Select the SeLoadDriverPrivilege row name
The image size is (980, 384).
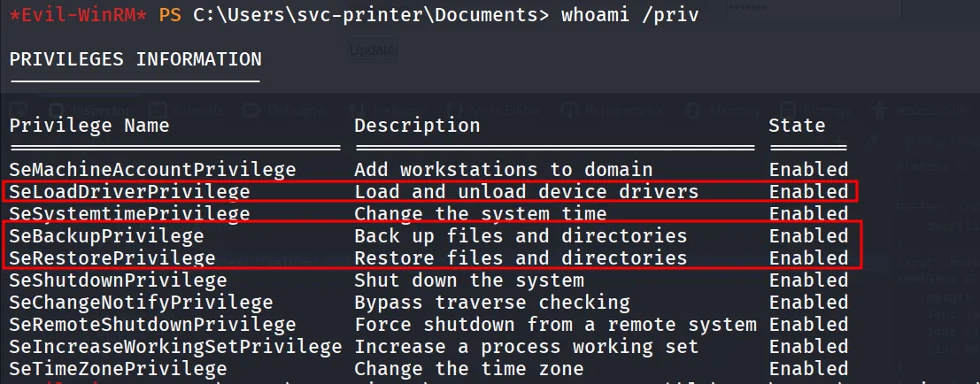point(129,192)
